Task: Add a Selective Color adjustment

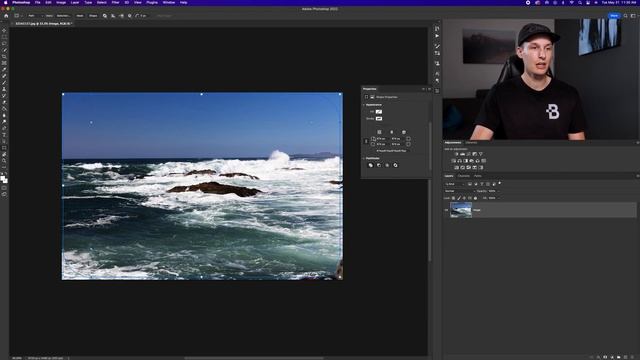Action: (474, 167)
